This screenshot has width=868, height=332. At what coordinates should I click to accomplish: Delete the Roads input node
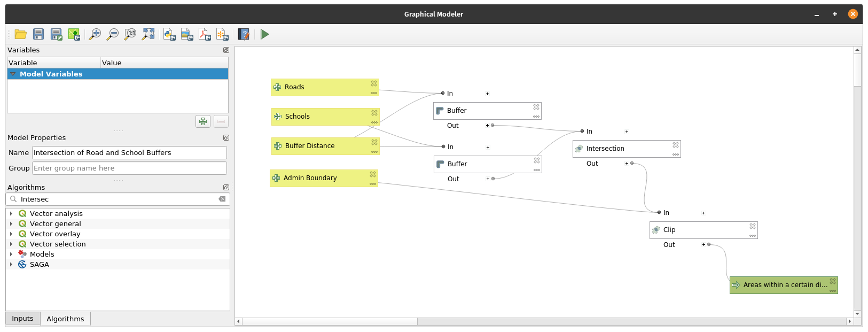[x=374, y=83]
